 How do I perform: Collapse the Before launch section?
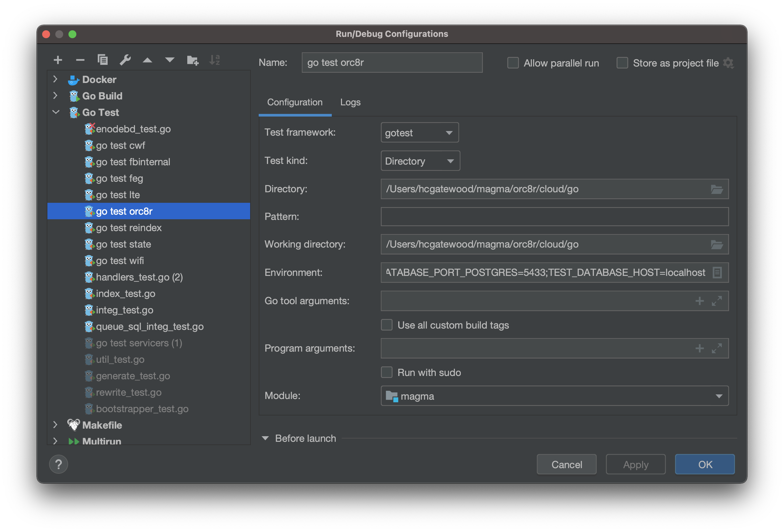265,438
